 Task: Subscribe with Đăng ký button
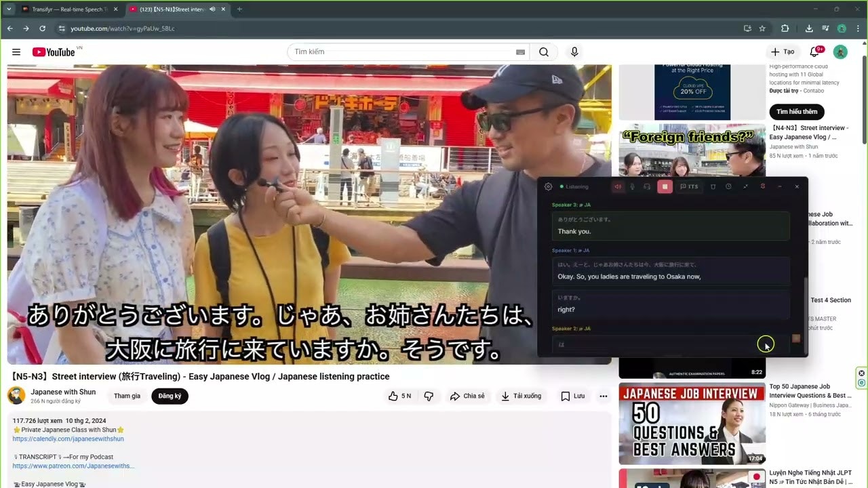click(x=170, y=396)
